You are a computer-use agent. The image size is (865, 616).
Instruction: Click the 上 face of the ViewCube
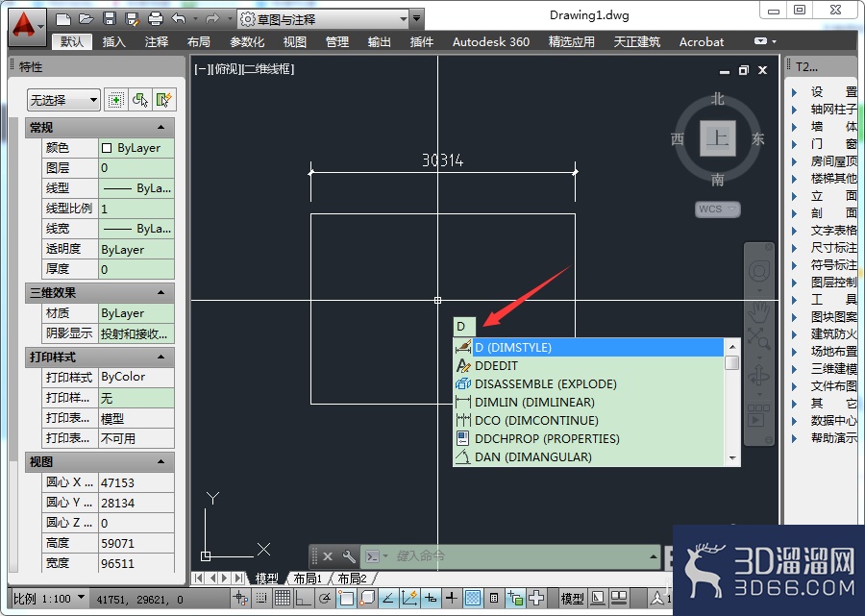click(718, 138)
